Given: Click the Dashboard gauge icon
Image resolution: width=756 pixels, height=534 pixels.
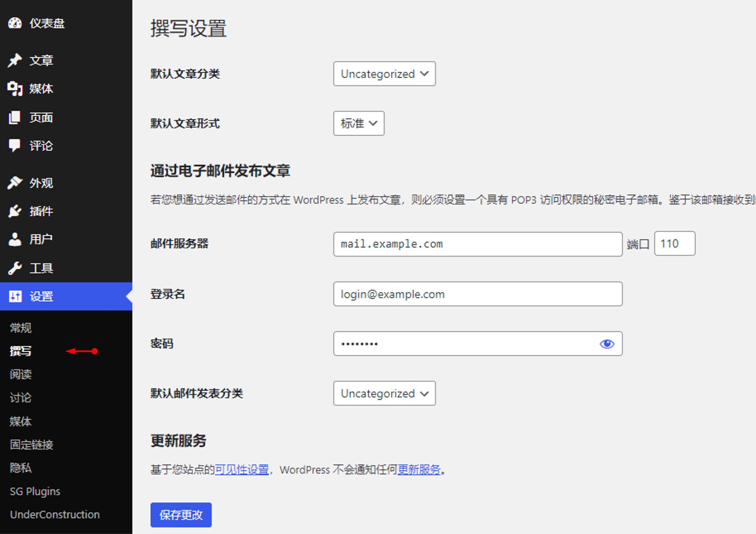Looking at the screenshot, I should coord(15,23).
